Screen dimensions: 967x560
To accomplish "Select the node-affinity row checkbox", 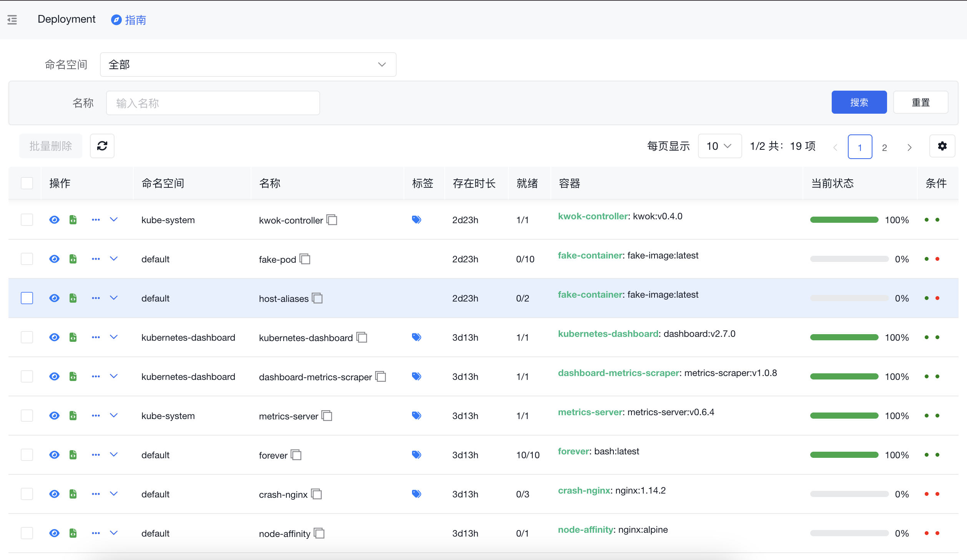I will click(x=27, y=533).
